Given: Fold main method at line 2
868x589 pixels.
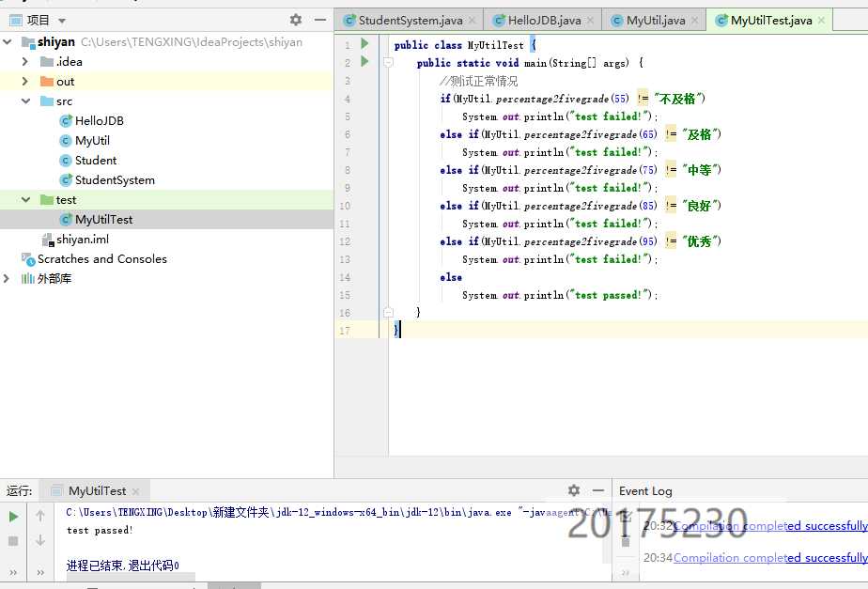Looking at the screenshot, I should (389, 63).
